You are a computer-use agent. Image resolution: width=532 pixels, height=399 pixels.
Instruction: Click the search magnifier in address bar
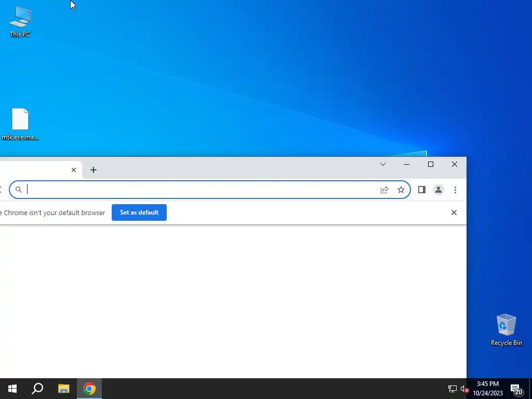19,190
